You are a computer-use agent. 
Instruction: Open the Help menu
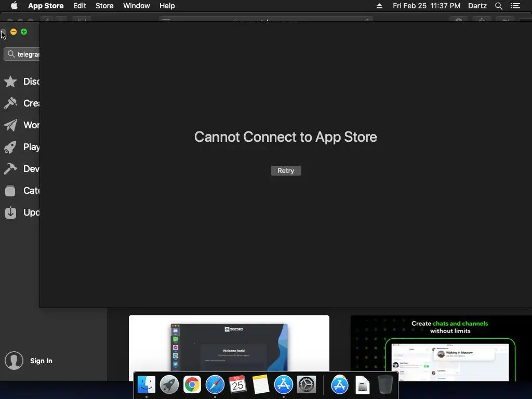[167, 6]
